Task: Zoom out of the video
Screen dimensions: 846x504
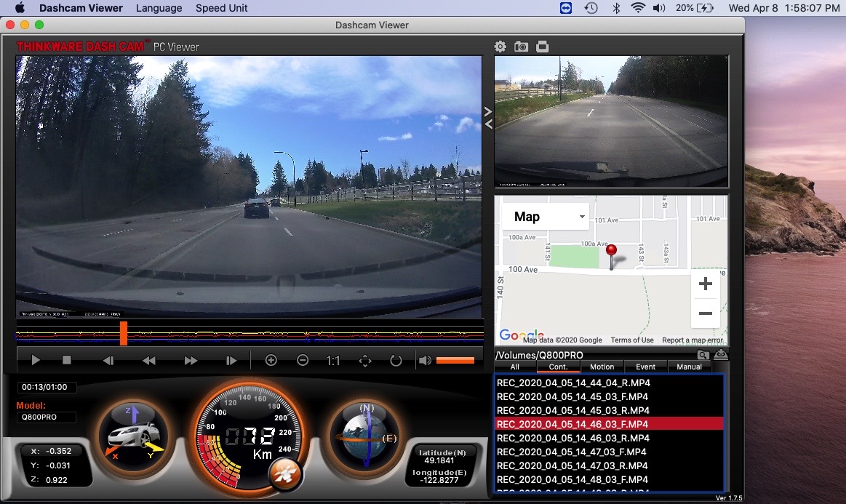Action: pos(303,360)
